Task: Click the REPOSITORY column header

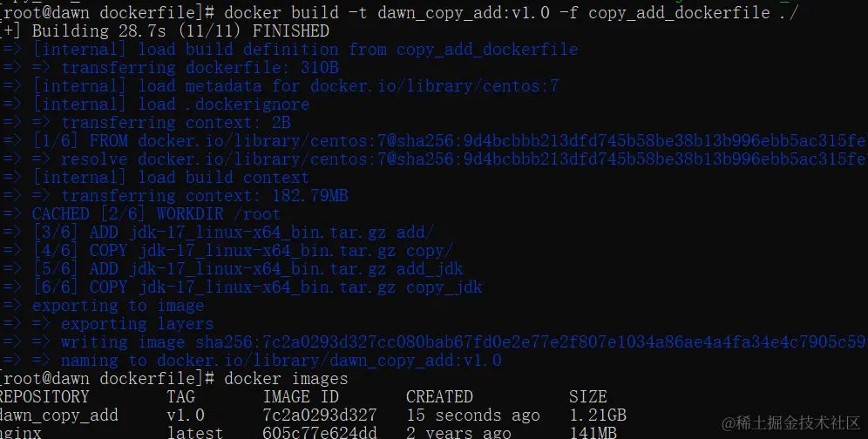Action: [x=44, y=396]
